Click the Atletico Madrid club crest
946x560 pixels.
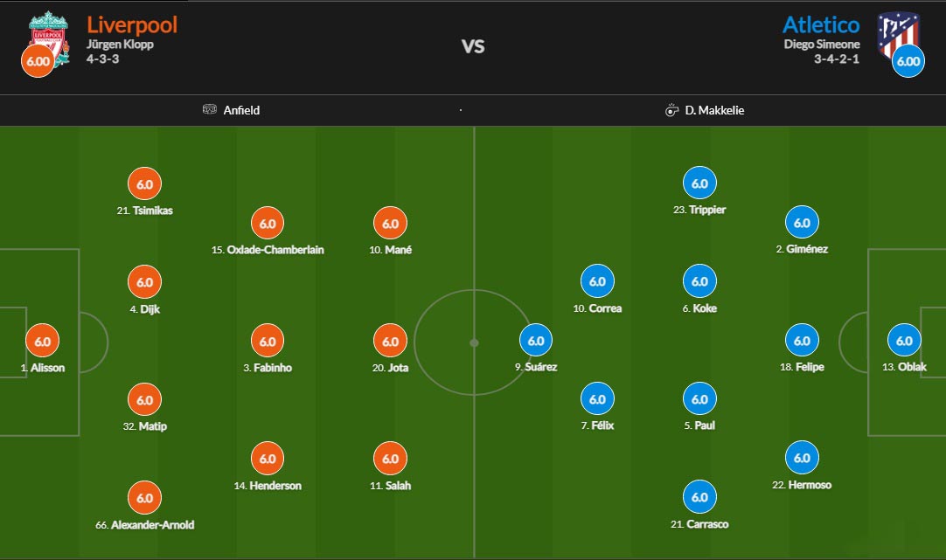point(899,33)
